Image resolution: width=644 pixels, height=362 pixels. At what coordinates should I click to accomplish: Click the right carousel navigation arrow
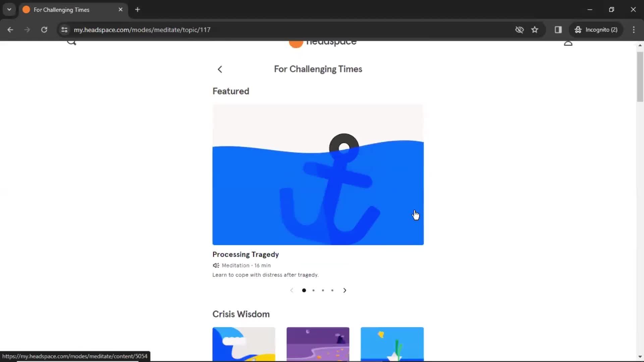coord(344,290)
